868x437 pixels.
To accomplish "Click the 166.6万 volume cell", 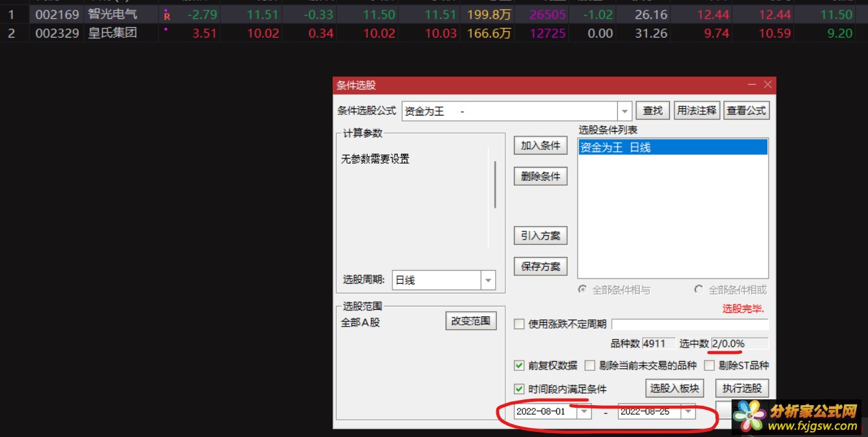I will tap(489, 33).
